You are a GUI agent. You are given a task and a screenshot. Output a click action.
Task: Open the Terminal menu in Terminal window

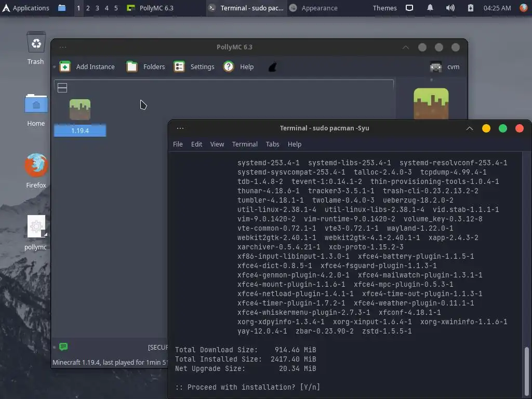(245, 144)
